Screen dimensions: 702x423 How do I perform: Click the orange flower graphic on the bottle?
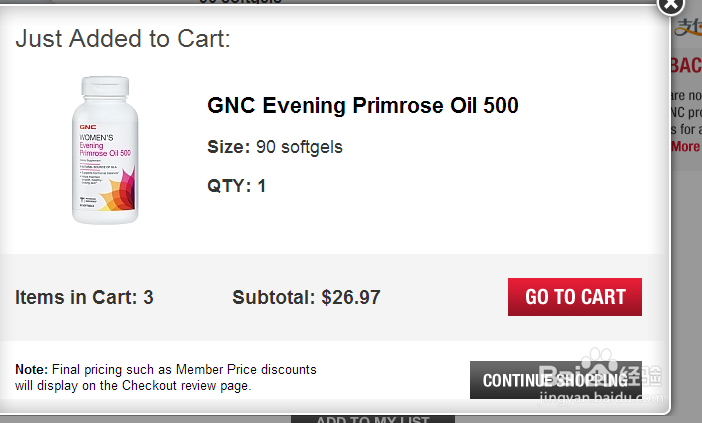click(x=119, y=200)
